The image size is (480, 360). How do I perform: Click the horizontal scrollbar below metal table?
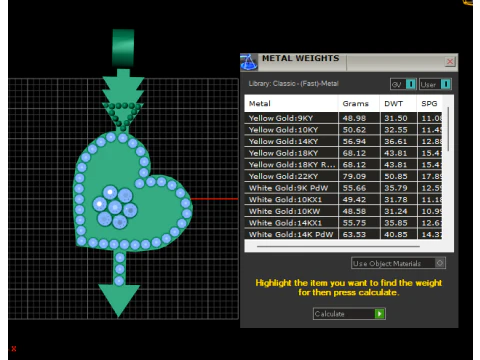point(338,246)
